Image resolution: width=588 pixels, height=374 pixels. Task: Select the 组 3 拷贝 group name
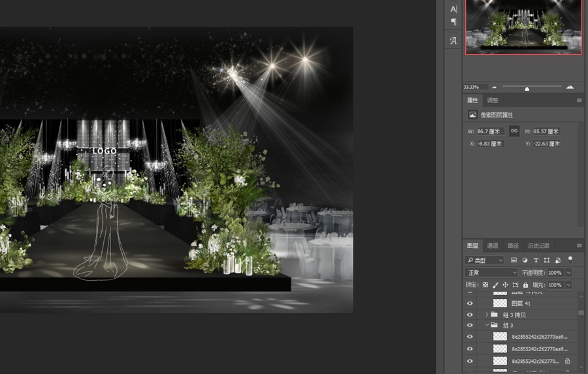pos(514,315)
